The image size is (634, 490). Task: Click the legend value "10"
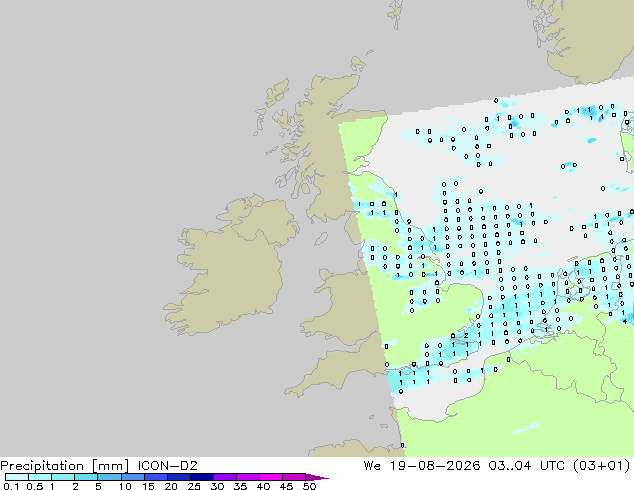point(125,486)
